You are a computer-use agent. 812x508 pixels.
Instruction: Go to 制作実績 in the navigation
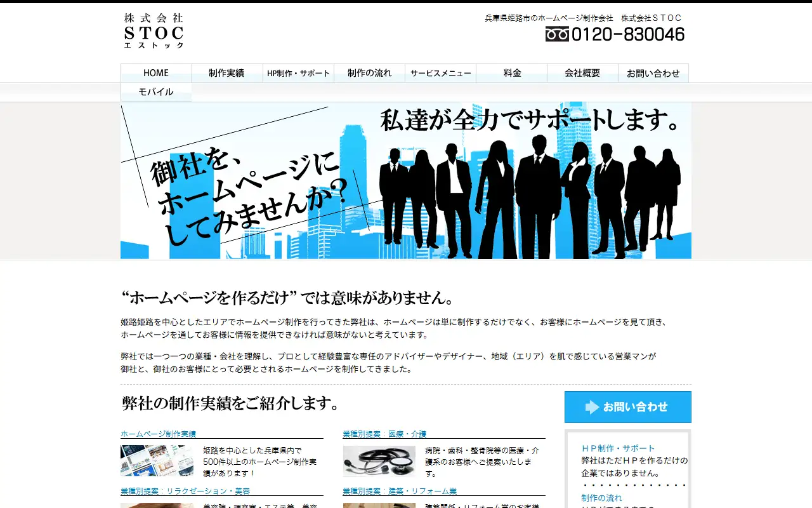click(x=227, y=73)
